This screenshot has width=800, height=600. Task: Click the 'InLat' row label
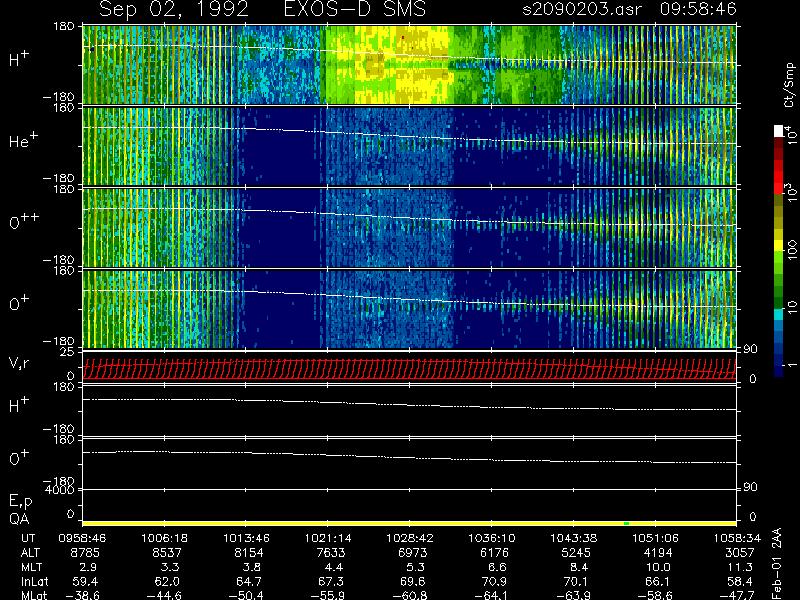[35, 582]
